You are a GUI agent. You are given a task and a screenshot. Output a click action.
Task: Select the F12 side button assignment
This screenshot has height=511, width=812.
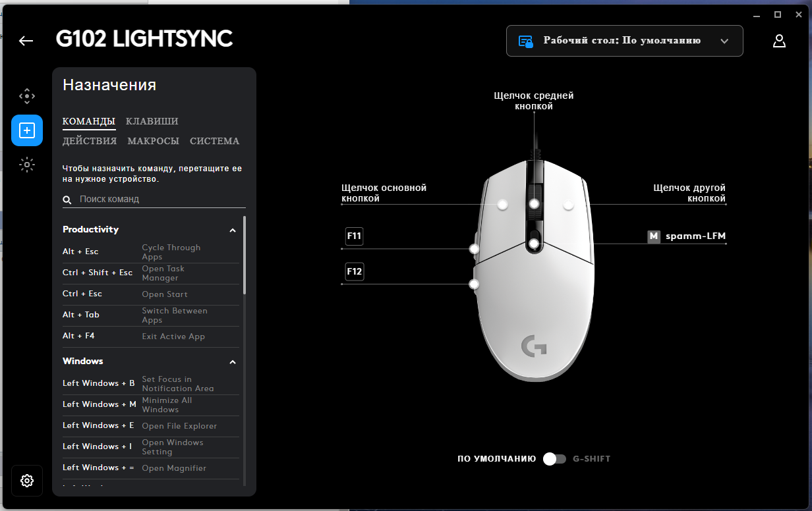(x=355, y=271)
